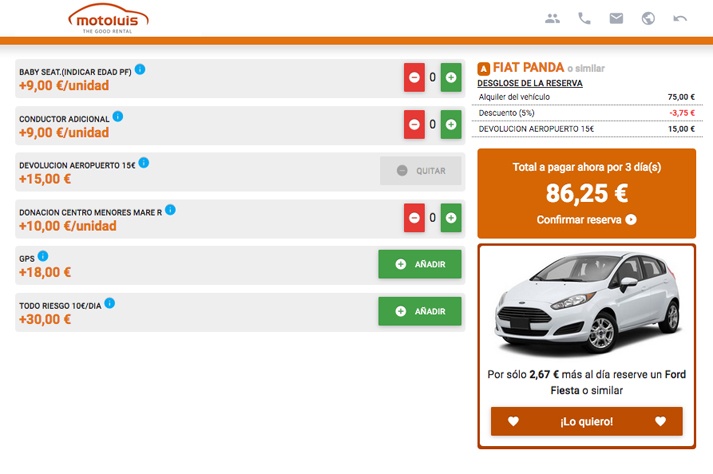Image resolution: width=713 pixels, height=474 pixels.
Task: Click the 75,00 € rental amount
Action: [681, 97]
